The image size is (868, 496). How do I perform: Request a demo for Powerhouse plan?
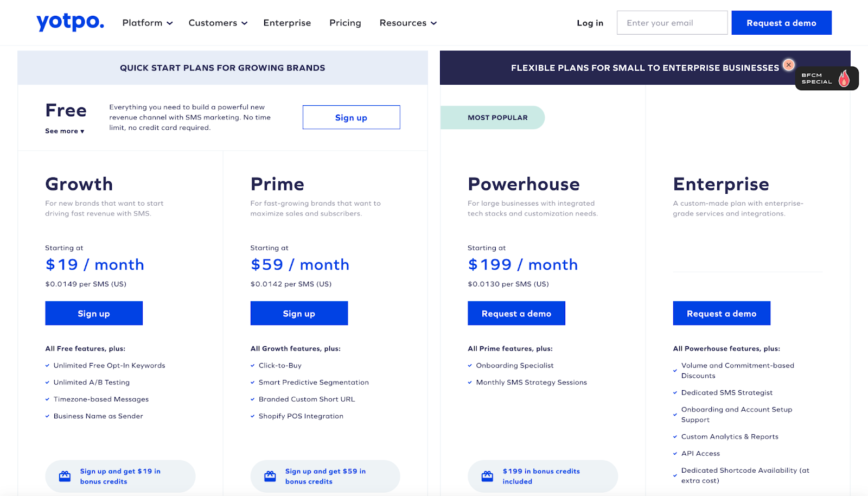click(x=516, y=313)
